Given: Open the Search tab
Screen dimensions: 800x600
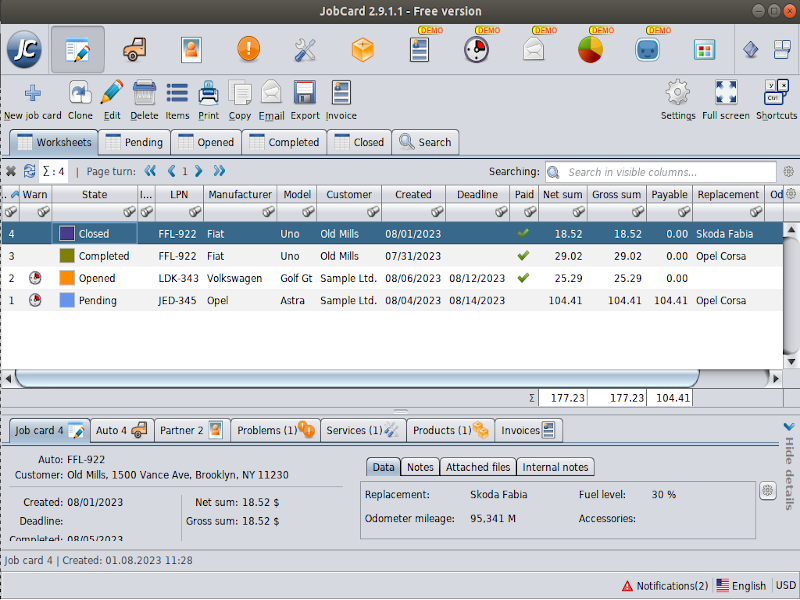Looking at the screenshot, I should 425,142.
